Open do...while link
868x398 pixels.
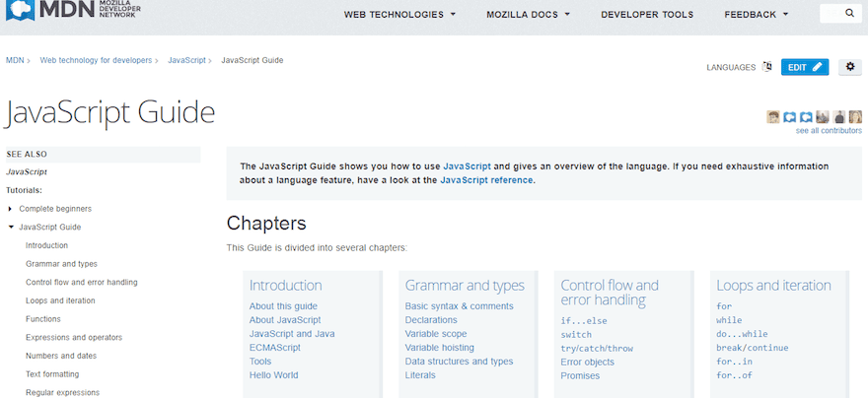[x=742, y=334]
